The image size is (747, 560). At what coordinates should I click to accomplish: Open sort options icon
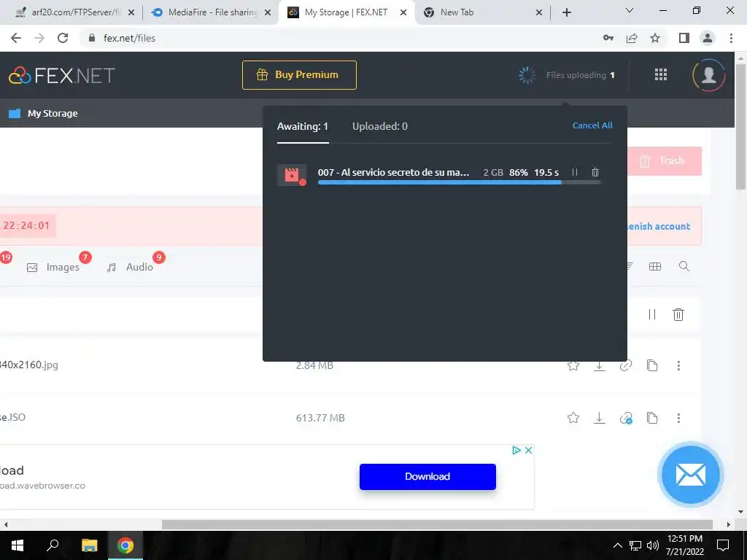[x=630, y=267]
